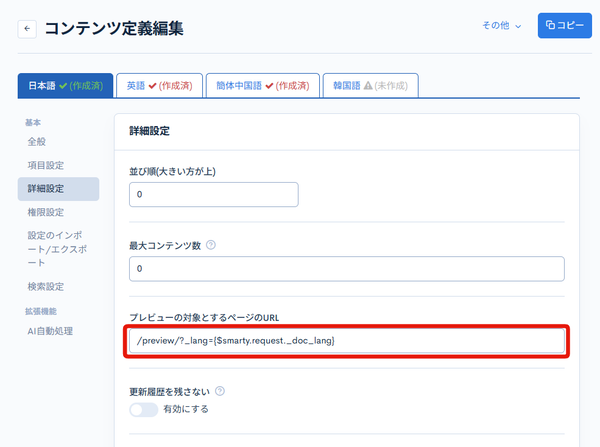Click the checkmark icon on 日本語 tab

[63, 86]
